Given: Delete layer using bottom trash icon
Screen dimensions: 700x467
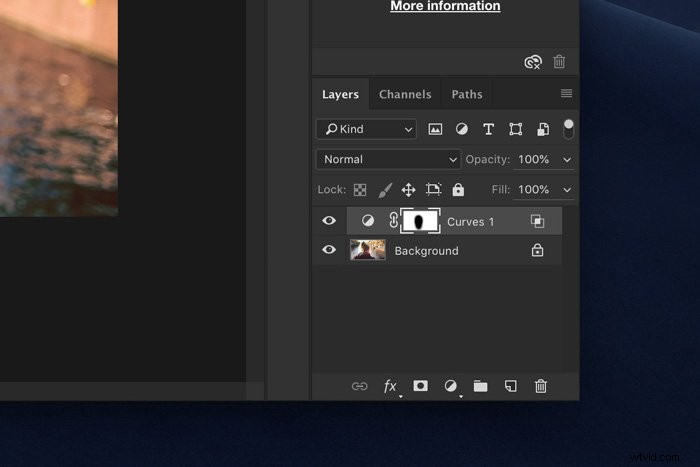Looking at the screenshot, I should click(x=540, y=386).
